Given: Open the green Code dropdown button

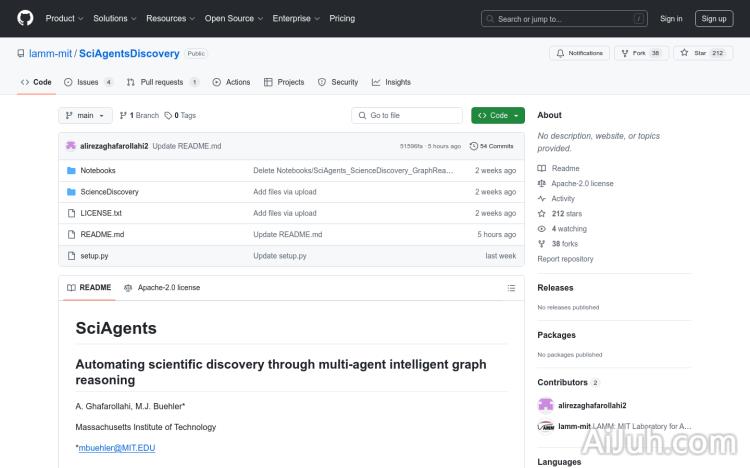Looking at the screenshot, I should coord(498,115).
